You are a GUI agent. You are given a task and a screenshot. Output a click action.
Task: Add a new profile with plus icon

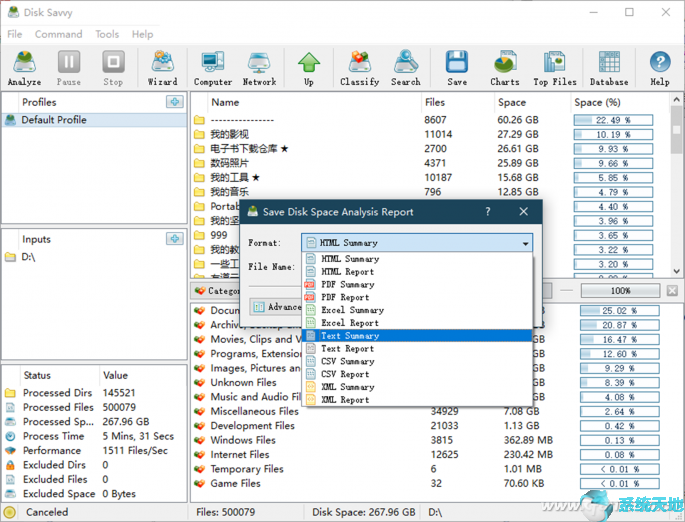pos(175,102)
